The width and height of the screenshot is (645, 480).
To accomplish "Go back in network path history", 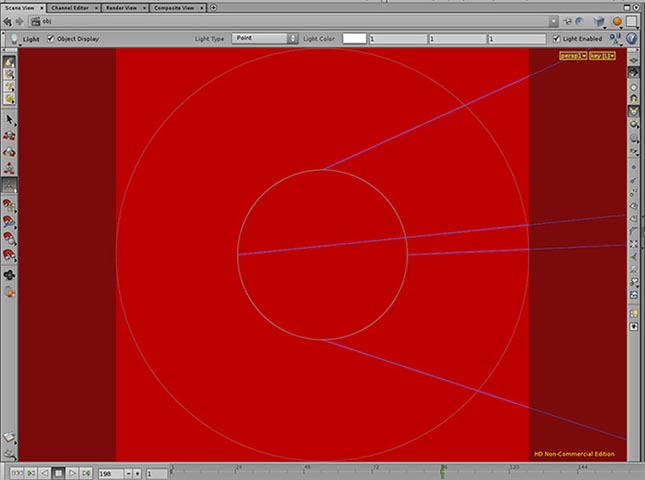I will [7, 22].
